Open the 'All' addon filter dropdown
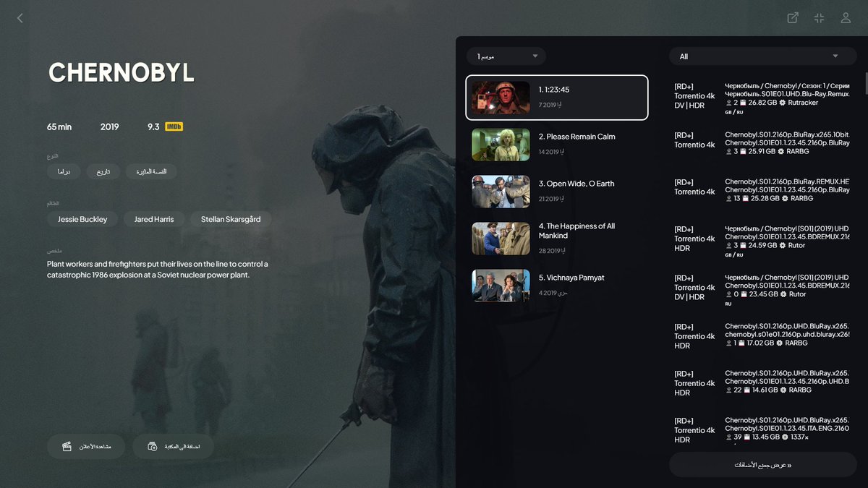The width and height of the screenshot is (868, 488). 762,56
